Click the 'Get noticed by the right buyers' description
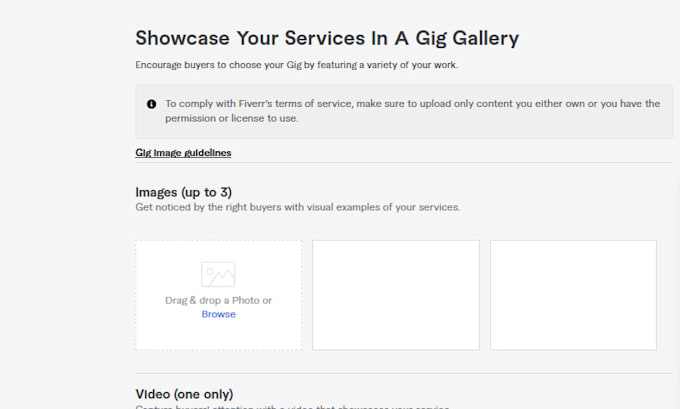680x409 pixels. pos(298,207)
